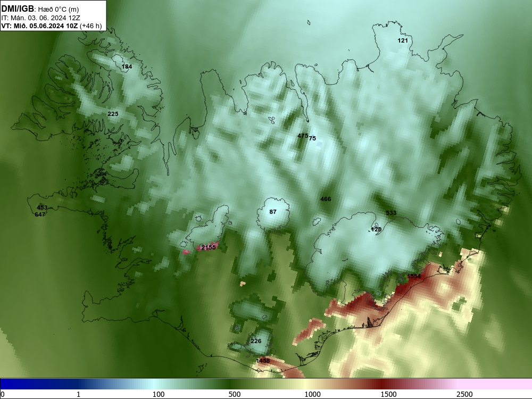Click the '184' value label on the map

[127, 66]
